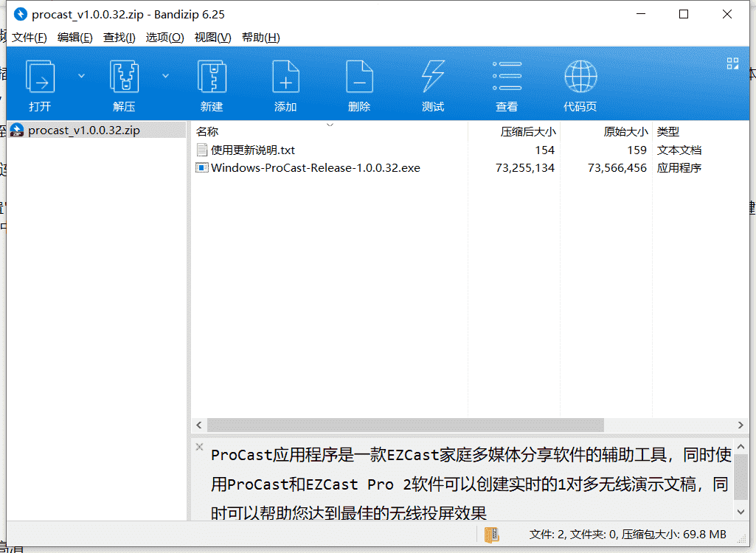Open the 文件(F) menu
Viewport: 756px width, 553px height.
(x=29, y=38)
